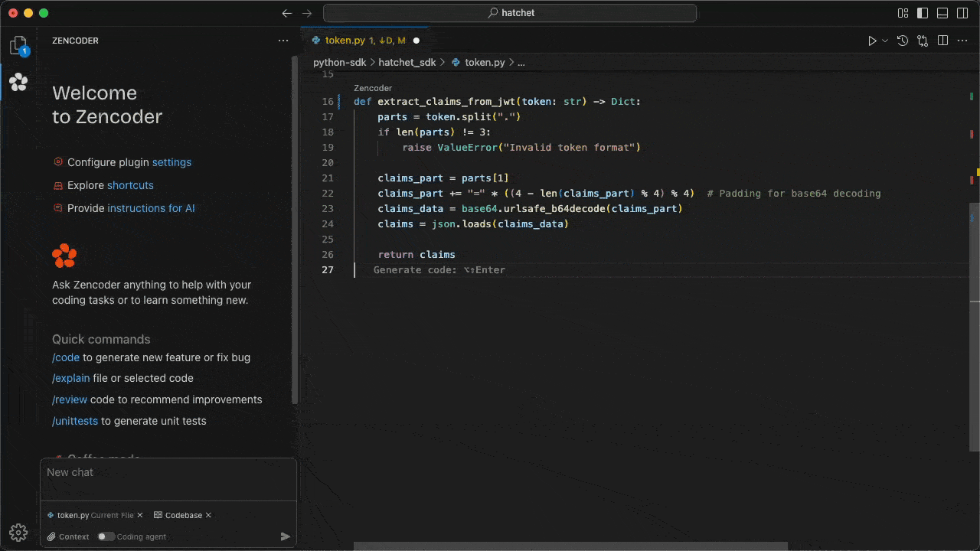Viewport: 980px width, 551px height.
Task: Open editor more actions ellipsis
Action: click(963, 41)
